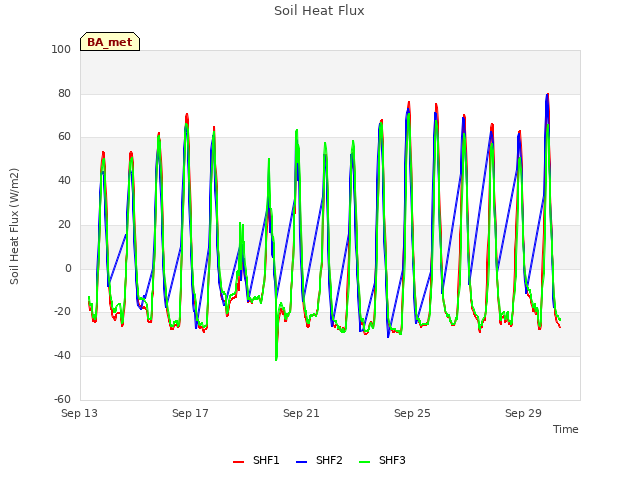This screenshot has width=640, height=480.
Task: Click the Sep 25 x-axis tick label
Action: coord(412,413)
